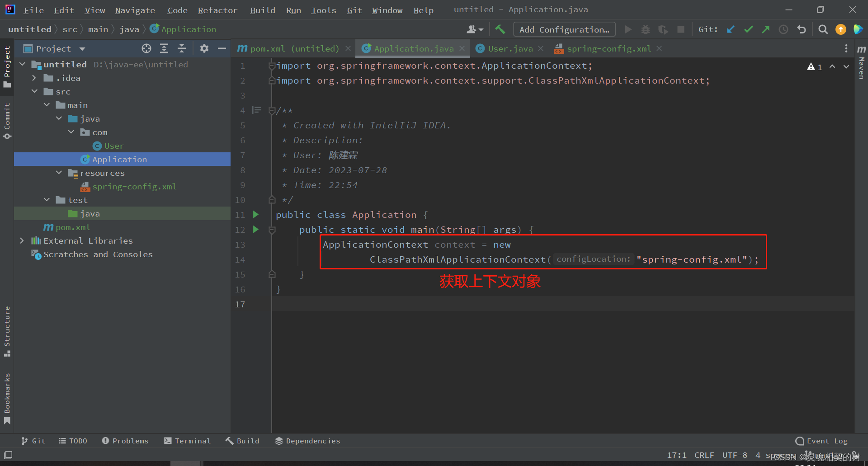Expand External Libraries node
This screenshot has width=868, height=466.
pyautogui.click(x=22, y=240)
